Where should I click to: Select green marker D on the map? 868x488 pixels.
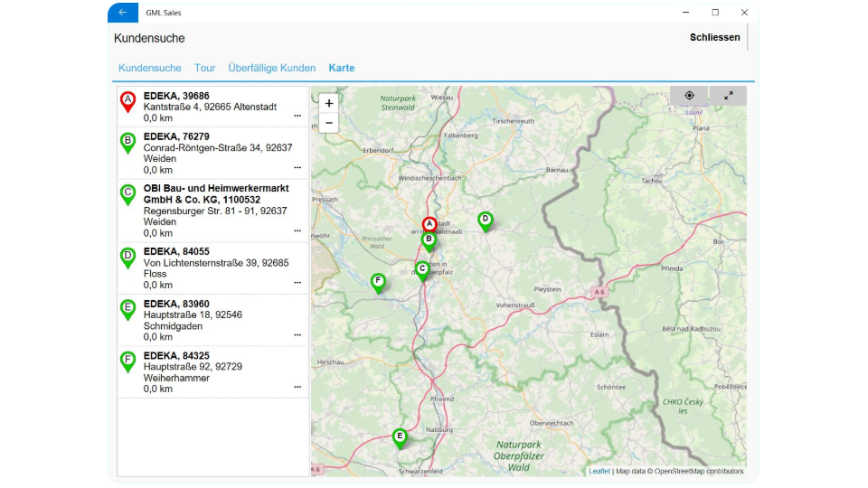[x=486, y=222]
